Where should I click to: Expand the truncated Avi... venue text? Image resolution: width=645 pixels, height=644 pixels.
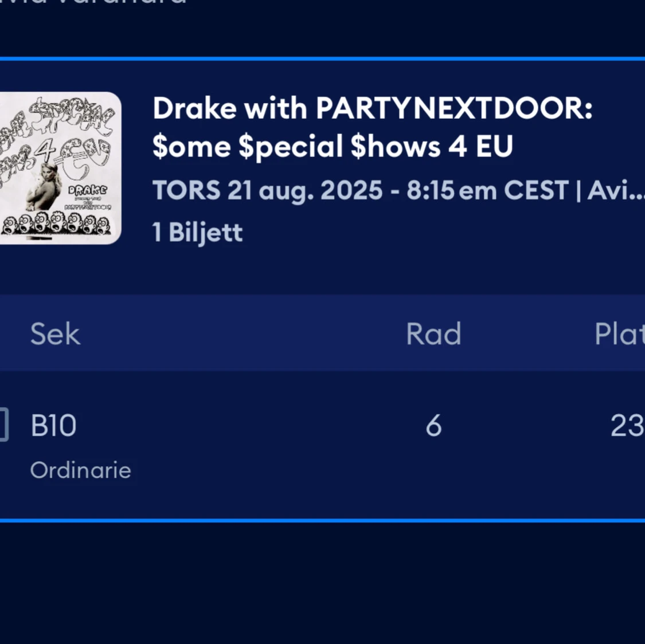click(616, 191)
